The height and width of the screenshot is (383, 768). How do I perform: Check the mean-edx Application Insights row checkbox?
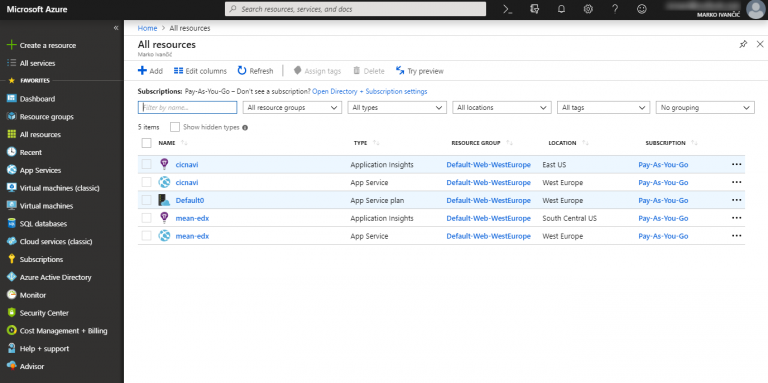click(146, 218)
